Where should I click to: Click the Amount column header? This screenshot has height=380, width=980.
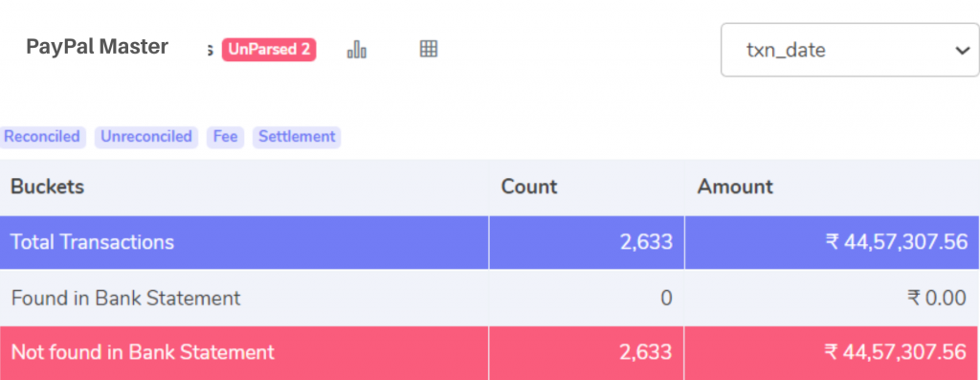pyautogui.click(x=735, y=187)
